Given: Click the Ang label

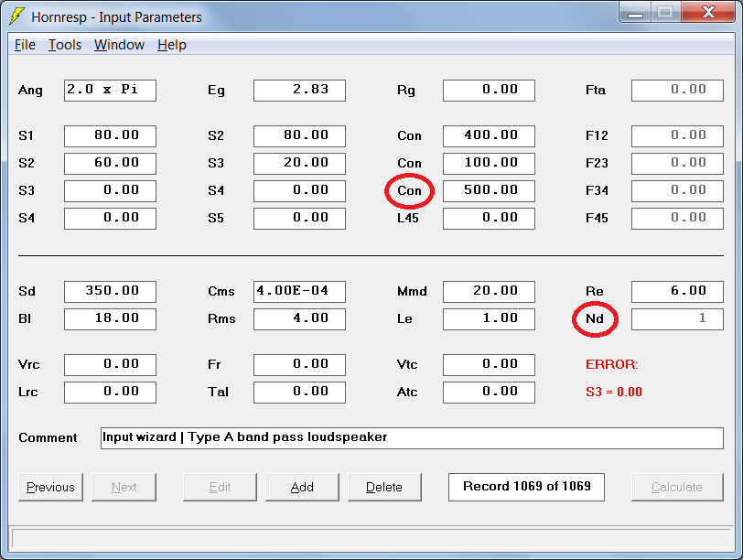Looking at the screenshot, I should click(30, 91).
